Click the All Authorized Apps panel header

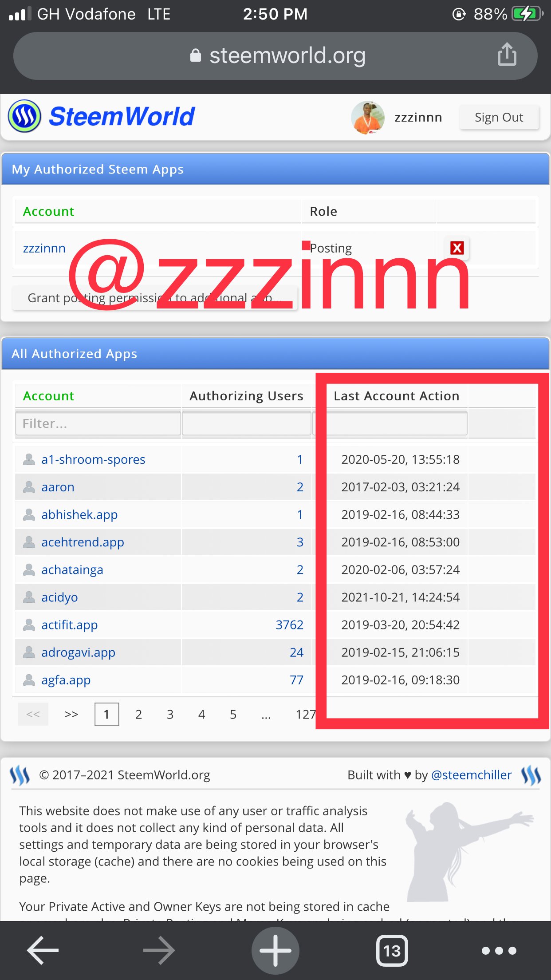point(275,354)
